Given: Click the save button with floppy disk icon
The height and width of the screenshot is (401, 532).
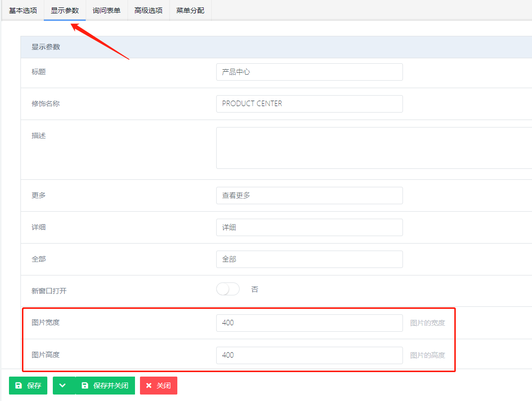Looking at the screenshot, I should (28, 386).
